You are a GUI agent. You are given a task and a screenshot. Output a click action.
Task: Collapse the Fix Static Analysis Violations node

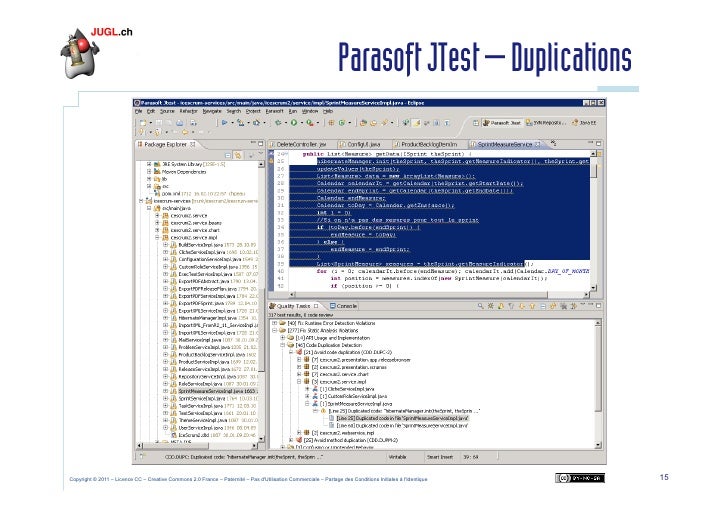[x=274, y=331]
